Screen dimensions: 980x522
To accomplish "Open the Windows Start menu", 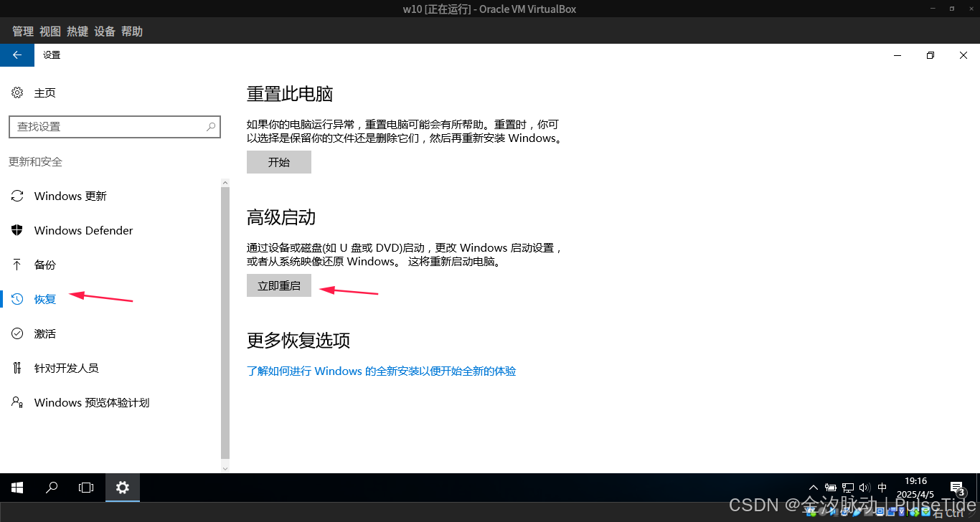I will tap(17, 488).
